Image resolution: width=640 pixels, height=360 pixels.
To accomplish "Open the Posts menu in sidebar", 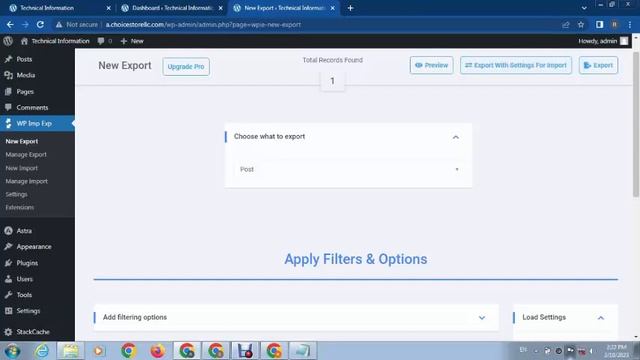I will point(24,59).
